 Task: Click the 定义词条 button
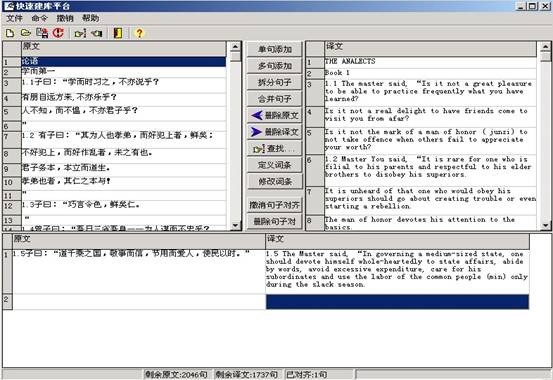pos(275,165)
